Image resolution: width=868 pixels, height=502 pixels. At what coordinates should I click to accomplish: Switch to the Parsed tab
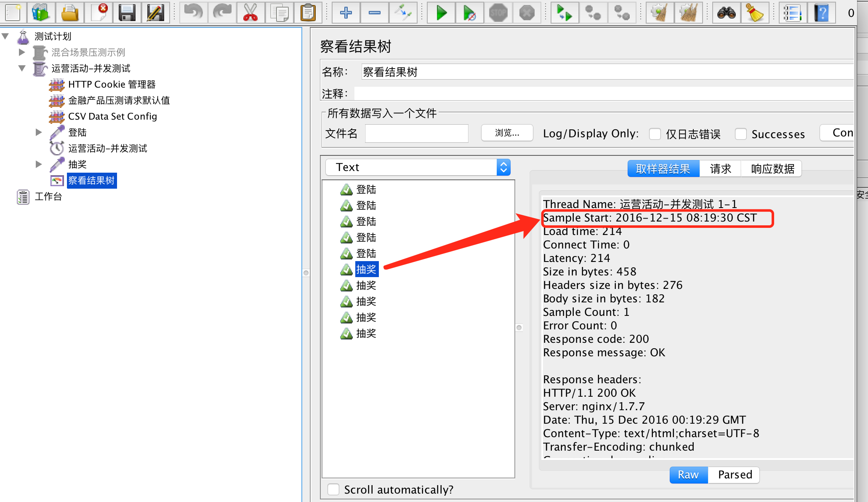pos(735,475)
